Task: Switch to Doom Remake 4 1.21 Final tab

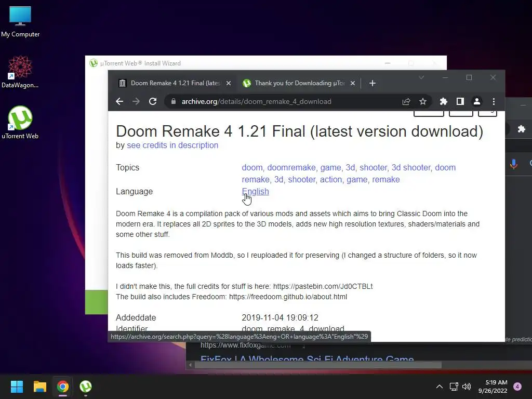Action: pyautogui.click(x=175, y=83)
